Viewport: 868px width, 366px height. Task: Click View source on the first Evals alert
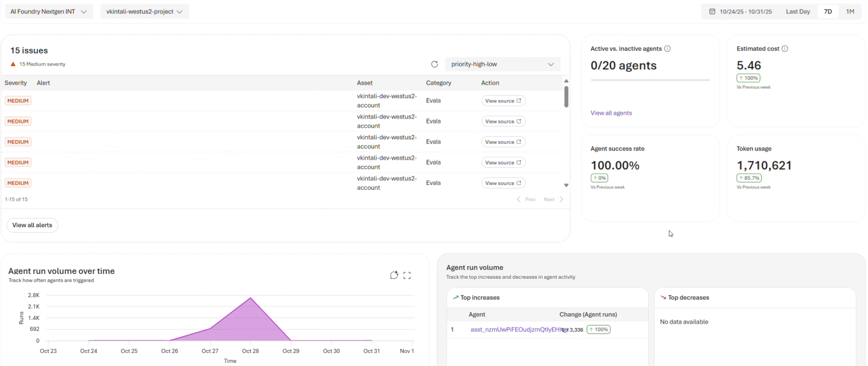tap(503, 100)
